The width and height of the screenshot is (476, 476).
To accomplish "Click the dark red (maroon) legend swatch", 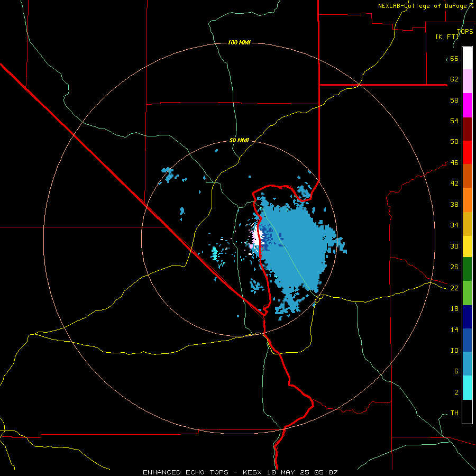I will click(467, 129).
